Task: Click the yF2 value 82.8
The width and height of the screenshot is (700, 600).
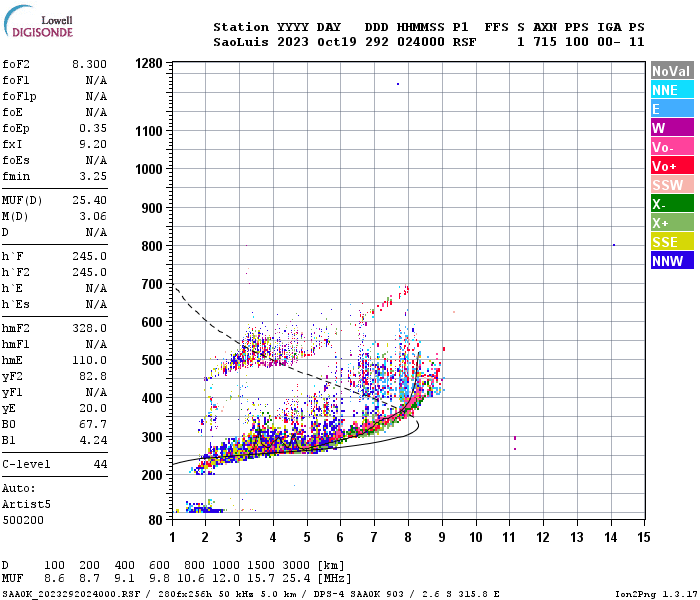Action: tap(93, 376)
